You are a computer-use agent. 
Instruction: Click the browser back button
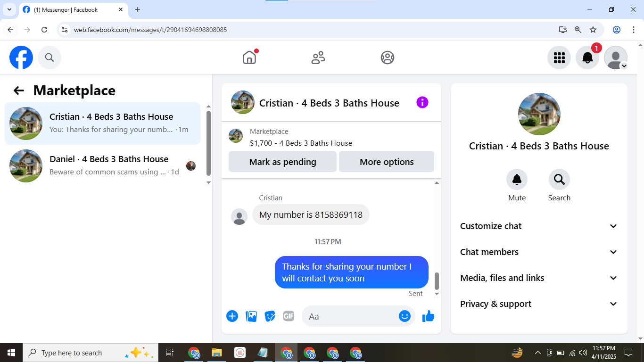10,30
